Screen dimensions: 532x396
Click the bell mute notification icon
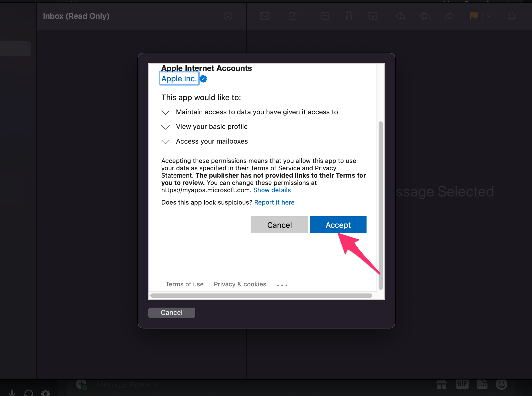pos(512,16)
